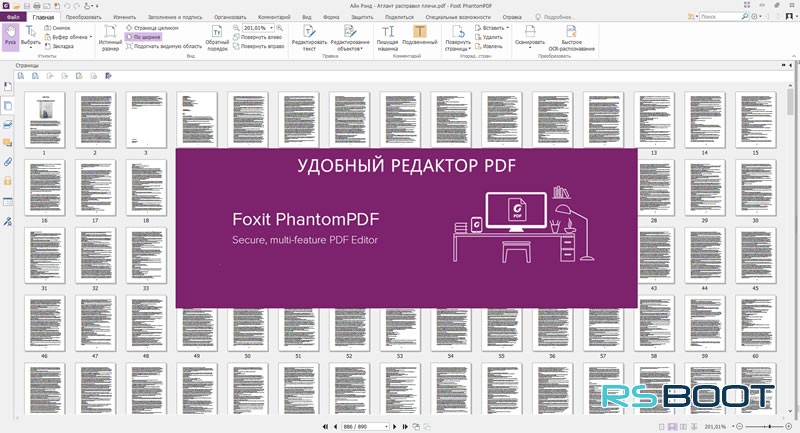Screen dimensions: 800x433
Task: Select Пишущая машинка typewriter tool
Action: (388, 38)
